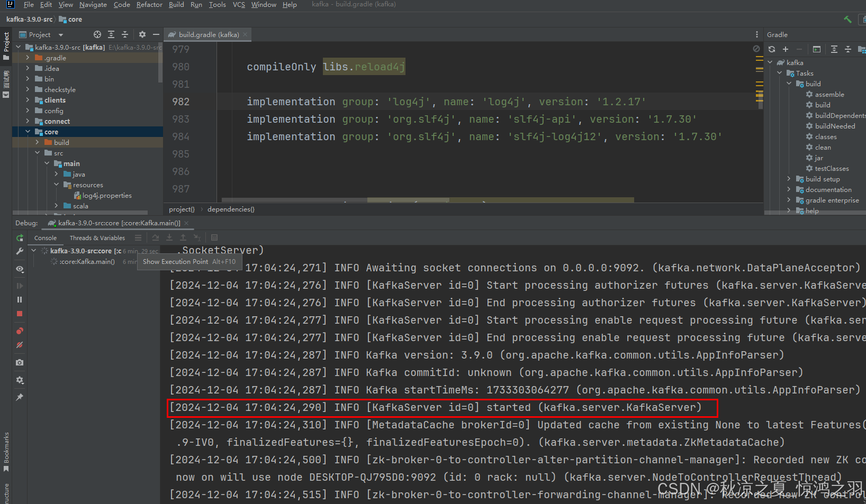Click the thread dump camera icon
Viewport: 866px width, 504px height.
[x=20, y=363]
